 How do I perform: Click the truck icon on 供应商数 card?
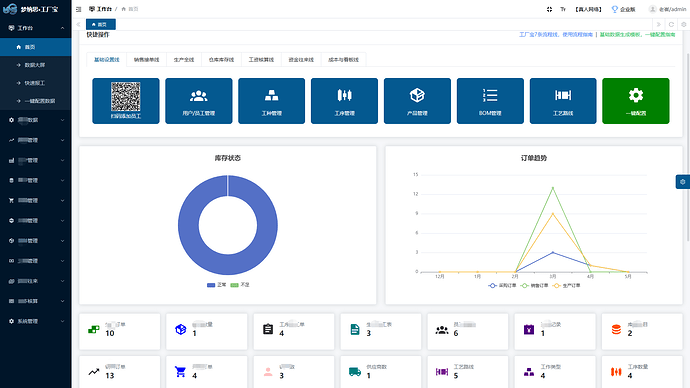click(355, 372)
